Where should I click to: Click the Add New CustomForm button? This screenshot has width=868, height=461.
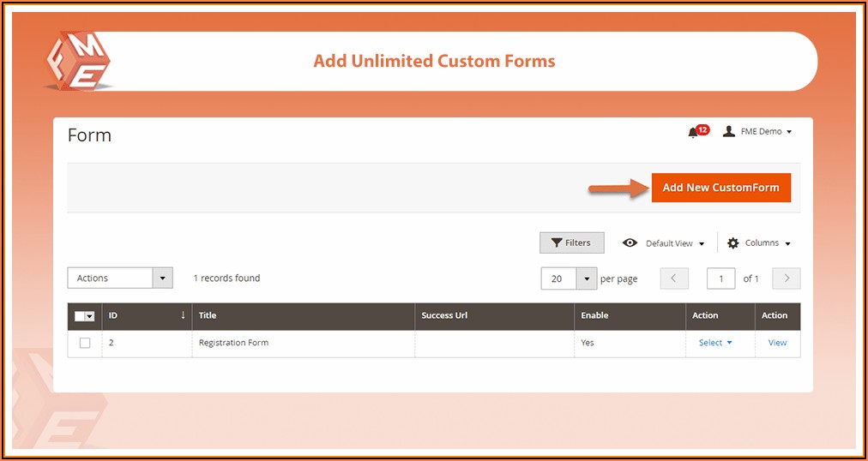tap(720, 188)
